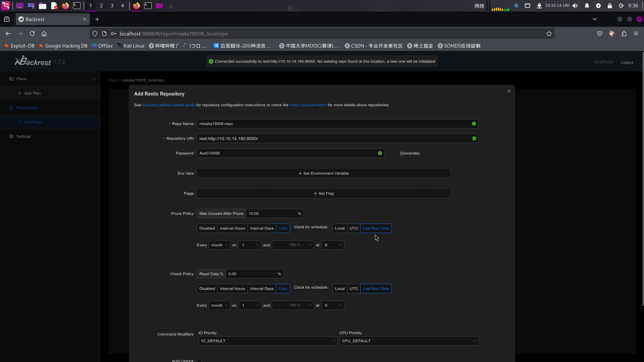Go to browser home page

[x=44, y=34]
